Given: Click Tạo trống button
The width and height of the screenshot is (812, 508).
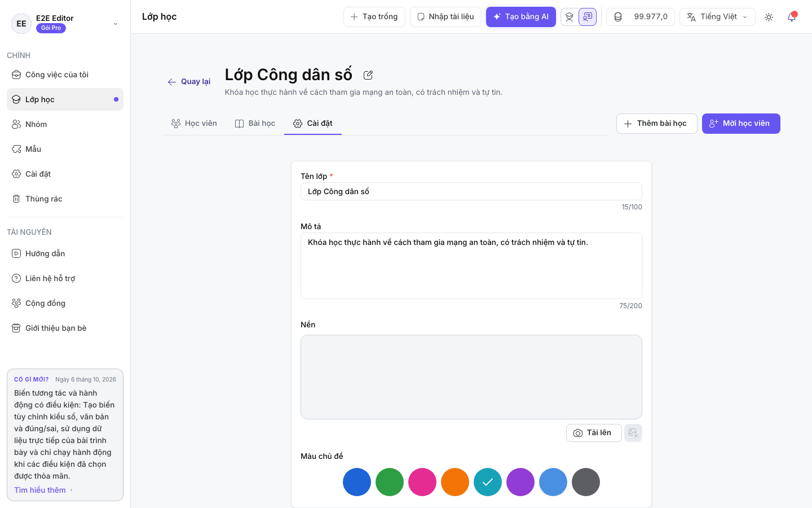Looking at the screenshot, I should pyautogui.click(x=374, y=17).
